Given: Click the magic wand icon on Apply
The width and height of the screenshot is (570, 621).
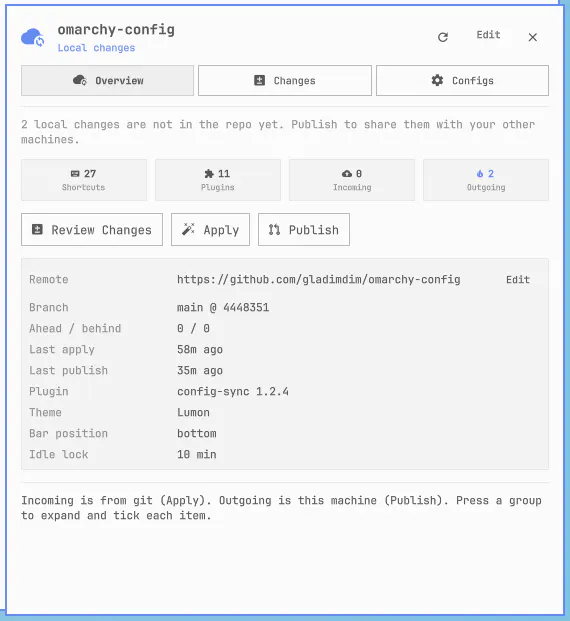Looking at the screenshot, I should 188,229.
